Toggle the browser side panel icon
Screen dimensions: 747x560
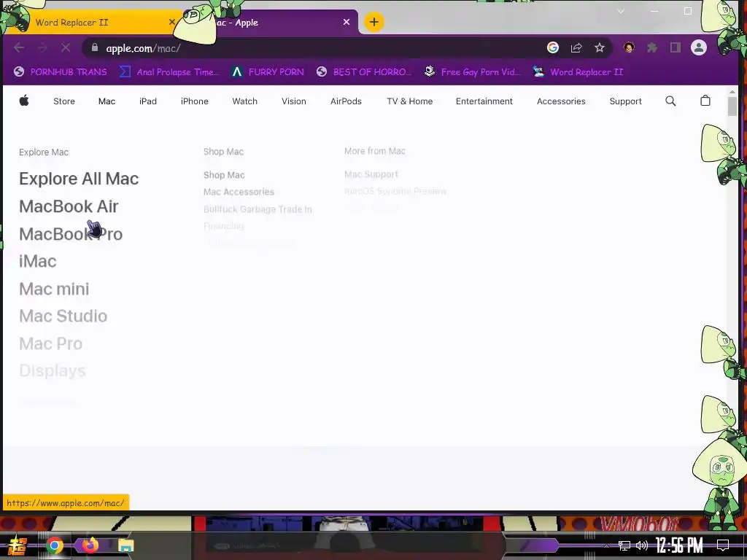pyautogui.click(x=675, y=47)
